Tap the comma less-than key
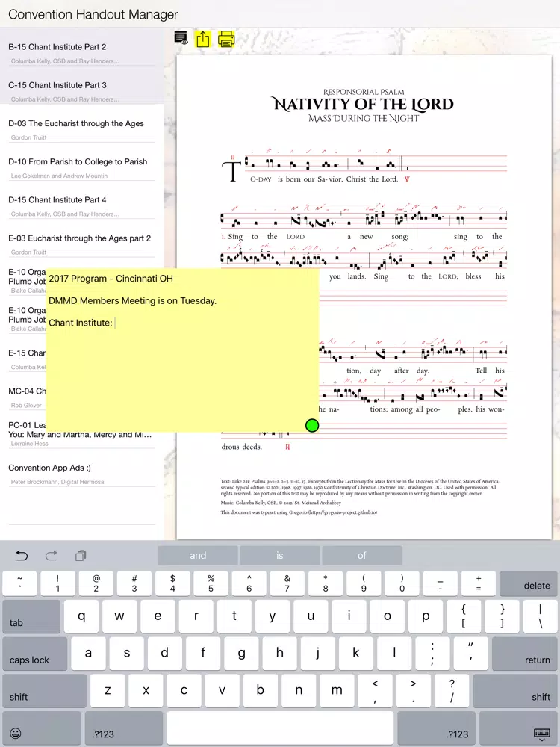The width and height of the screenshot is (560, 747). point(375,690)
